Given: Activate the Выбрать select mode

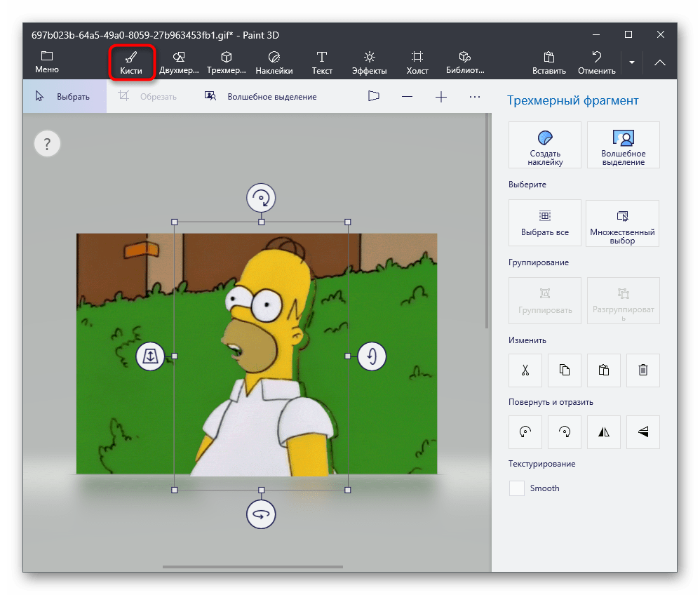Looking at the screenshot, I should 65,97.
